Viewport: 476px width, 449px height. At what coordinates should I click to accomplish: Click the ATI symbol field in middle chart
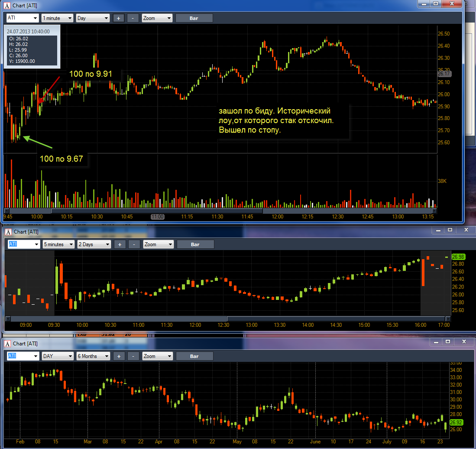(x=23, y=244)
